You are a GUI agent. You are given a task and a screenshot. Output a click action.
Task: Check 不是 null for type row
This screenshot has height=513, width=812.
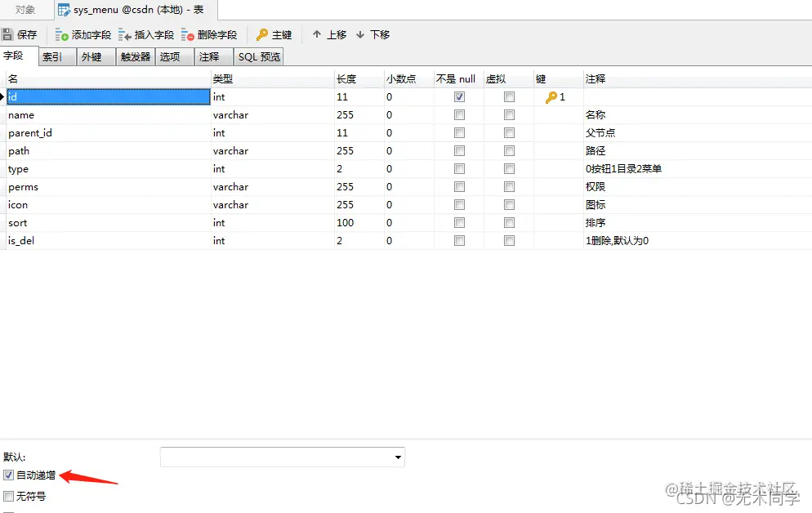tap(459, 169)
